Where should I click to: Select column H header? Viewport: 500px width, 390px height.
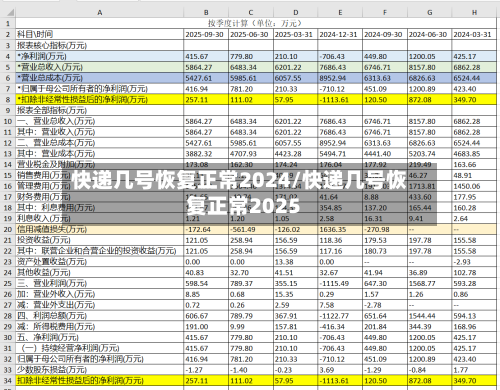(474, 12)
